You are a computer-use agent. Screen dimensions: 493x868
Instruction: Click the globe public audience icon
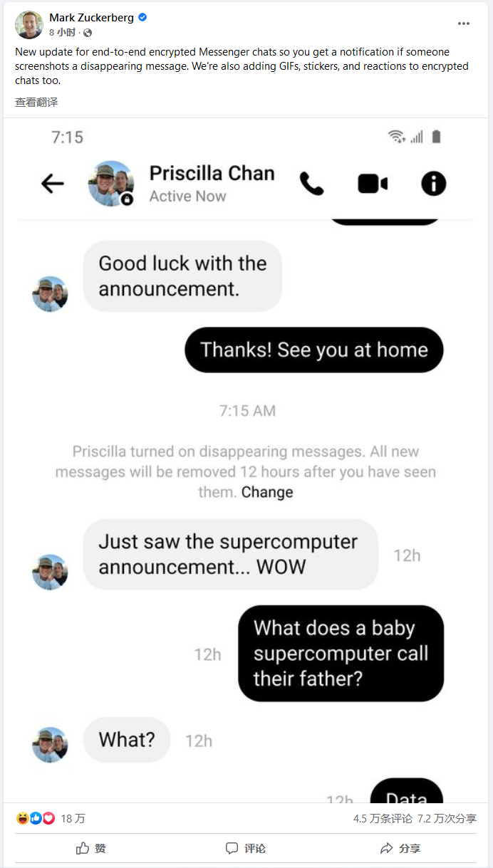tap(88, 33)
